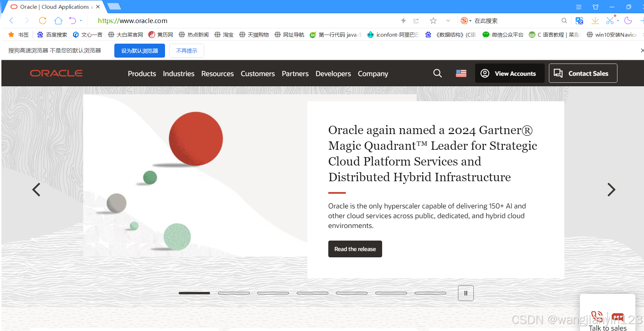Open the browser hamburger menu icon
644x331 pixels.
(579, 7)
